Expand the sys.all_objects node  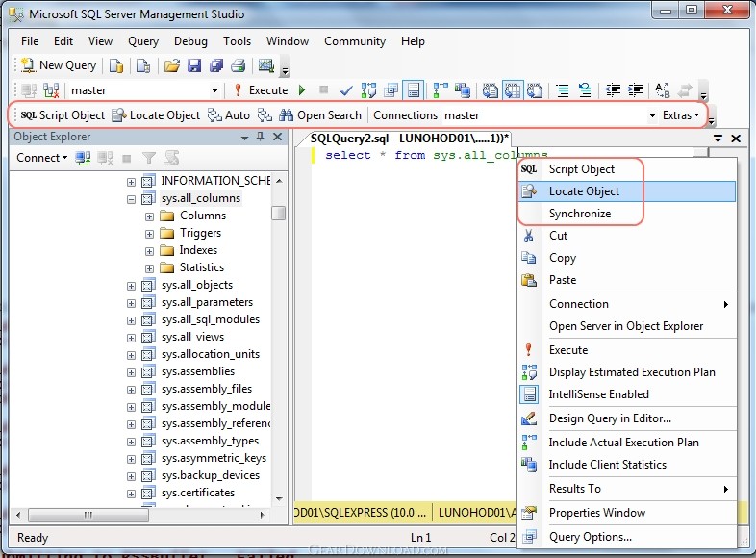[x=131, y=286]
